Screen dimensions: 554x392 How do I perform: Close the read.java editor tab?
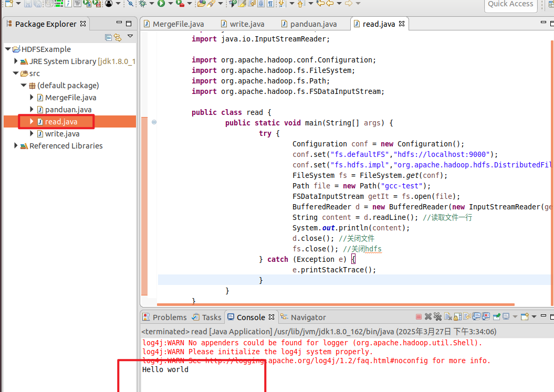(x=402, y=24)
